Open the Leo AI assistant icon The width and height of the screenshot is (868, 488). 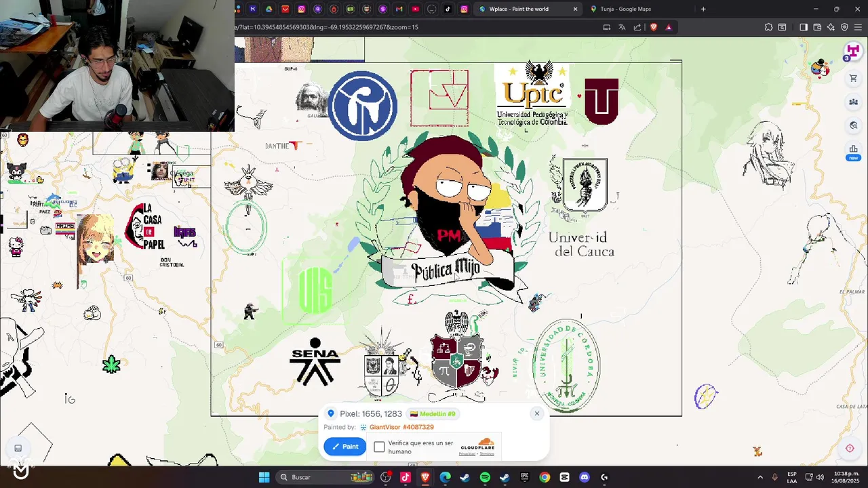831,27
